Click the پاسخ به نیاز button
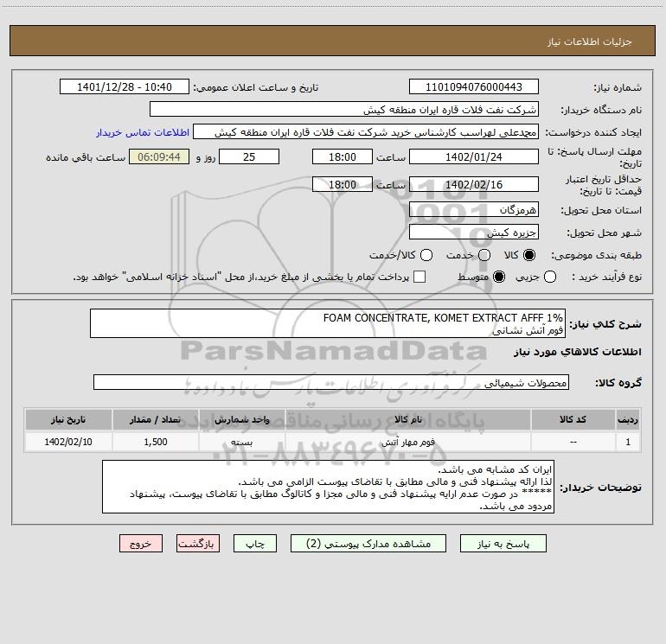Image resolution: width=666 pixels, height=644 pixels. point(503,544)
